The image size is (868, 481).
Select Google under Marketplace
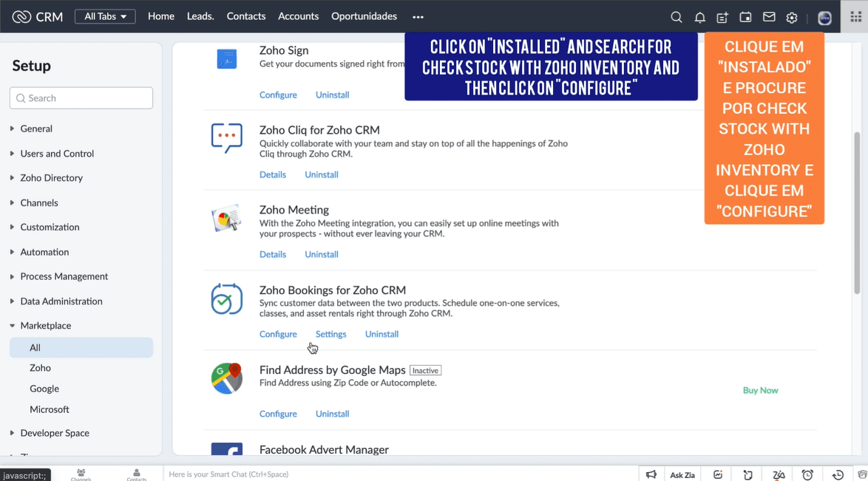click(x=44, y=389)
